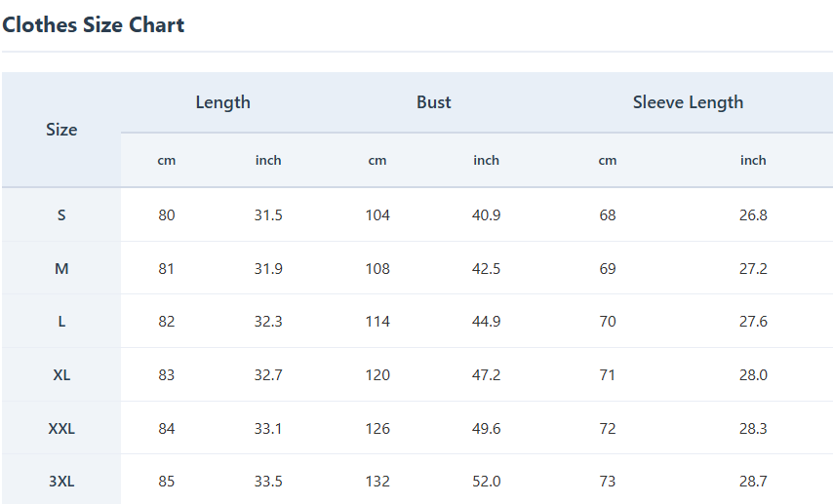Select the Length column header
This screenshot has height=504, width=833.
click(x=222, y=102)
